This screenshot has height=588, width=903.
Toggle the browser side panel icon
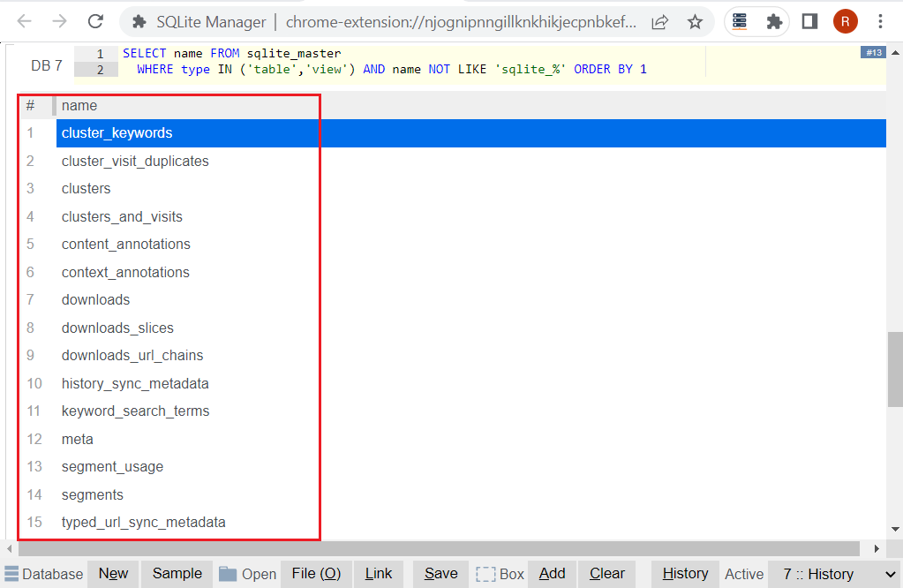click(x=809, y=21)
